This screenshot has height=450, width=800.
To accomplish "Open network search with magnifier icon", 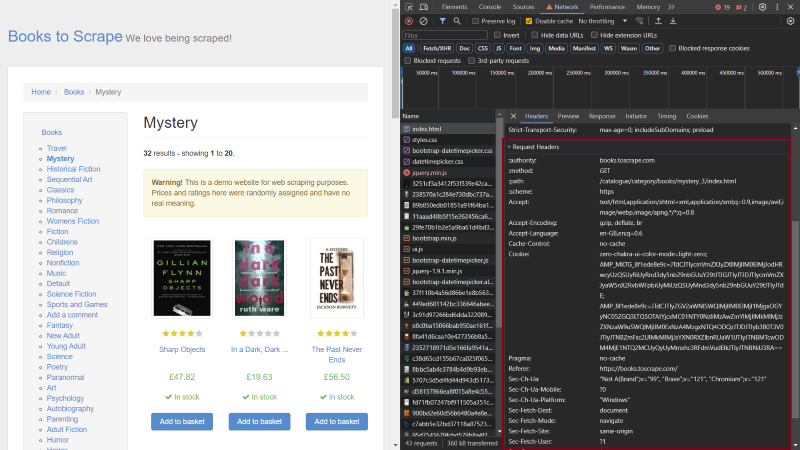I will tap(458, 21).
